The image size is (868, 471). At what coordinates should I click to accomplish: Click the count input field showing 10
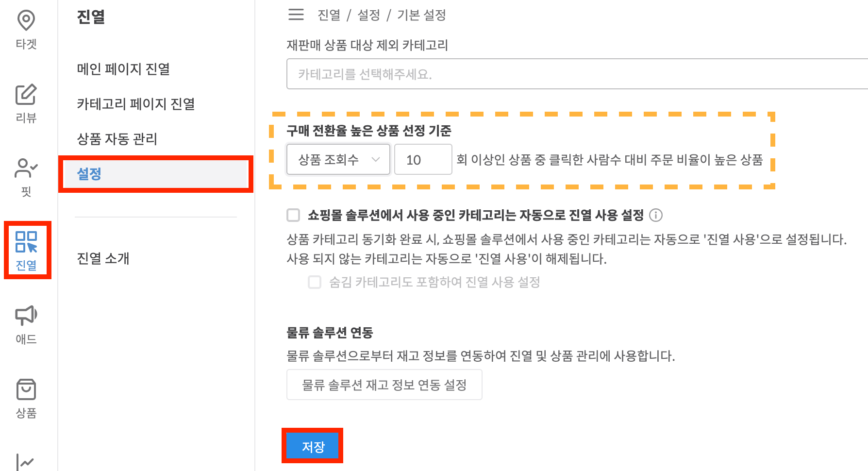tap(423, 159)
